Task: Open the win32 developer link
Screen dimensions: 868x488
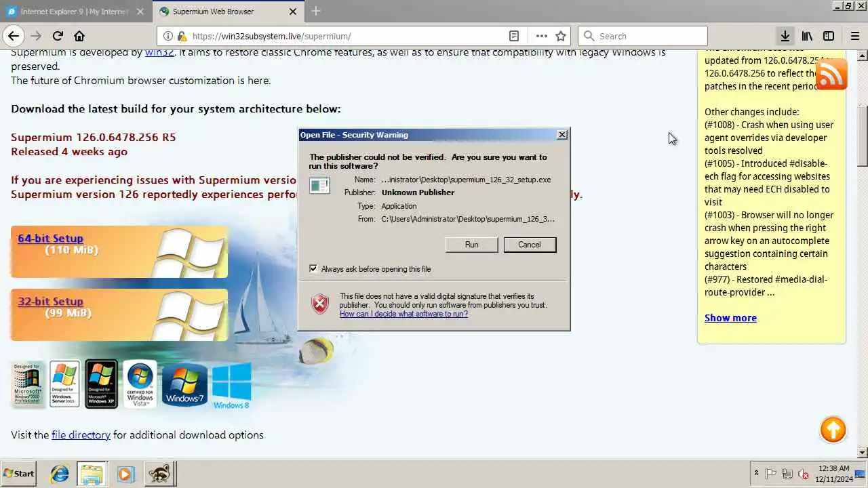Action: tap(159, 52)
